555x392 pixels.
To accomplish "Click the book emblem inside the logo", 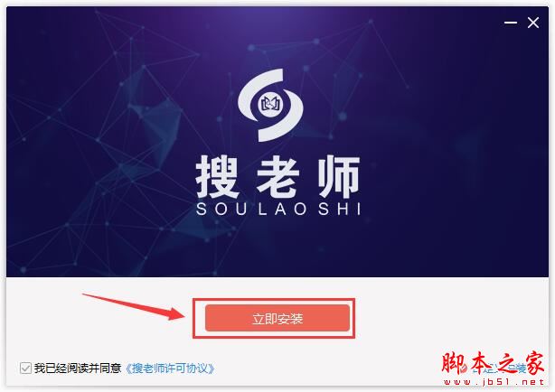I will (x=270, y=104).
